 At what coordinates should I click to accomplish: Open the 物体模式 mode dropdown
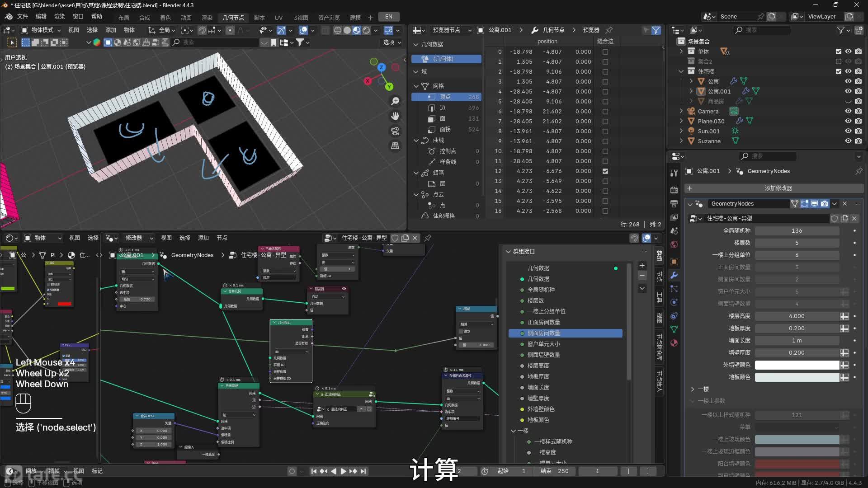pos(41,30)
